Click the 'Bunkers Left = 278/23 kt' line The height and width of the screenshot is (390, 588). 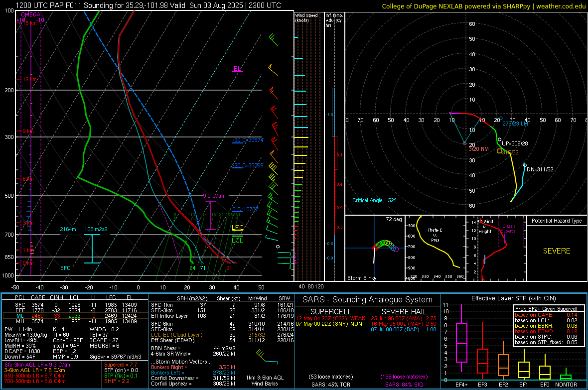(x=193, y=373)
